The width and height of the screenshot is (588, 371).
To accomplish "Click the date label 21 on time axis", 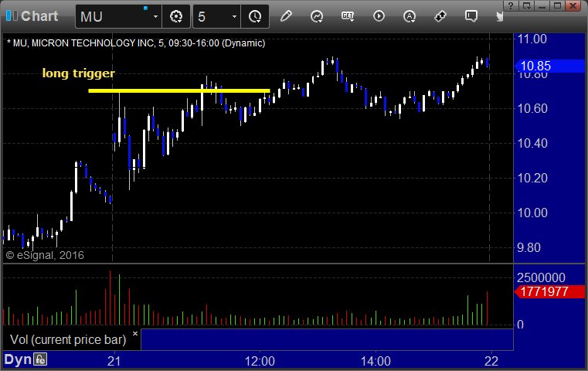I will point(114,361).
